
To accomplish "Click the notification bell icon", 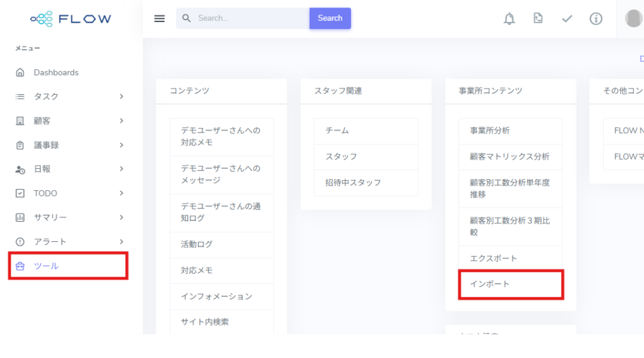I will point(509,19).
